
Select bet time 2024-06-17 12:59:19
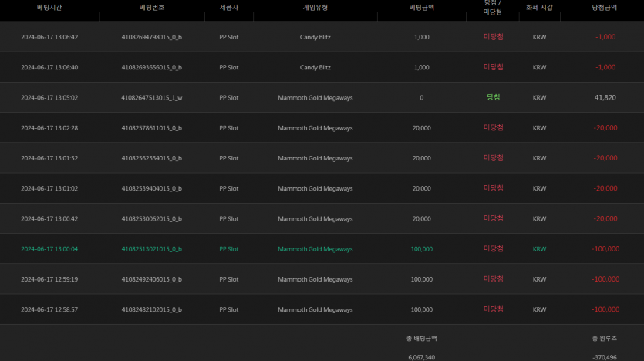[x=49, y=279]
